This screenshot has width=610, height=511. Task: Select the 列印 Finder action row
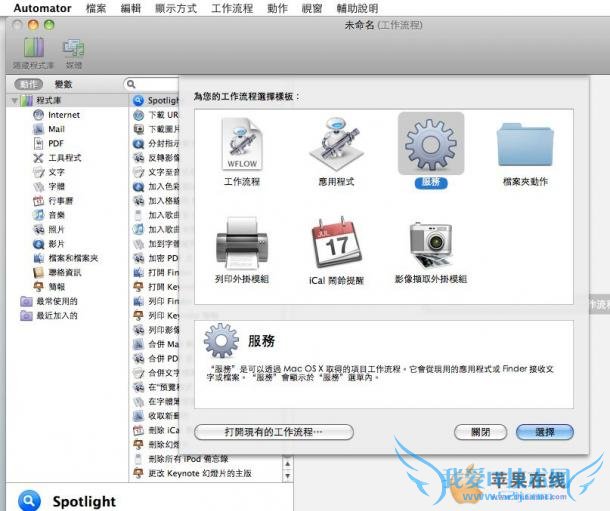[x=156, y=301]
